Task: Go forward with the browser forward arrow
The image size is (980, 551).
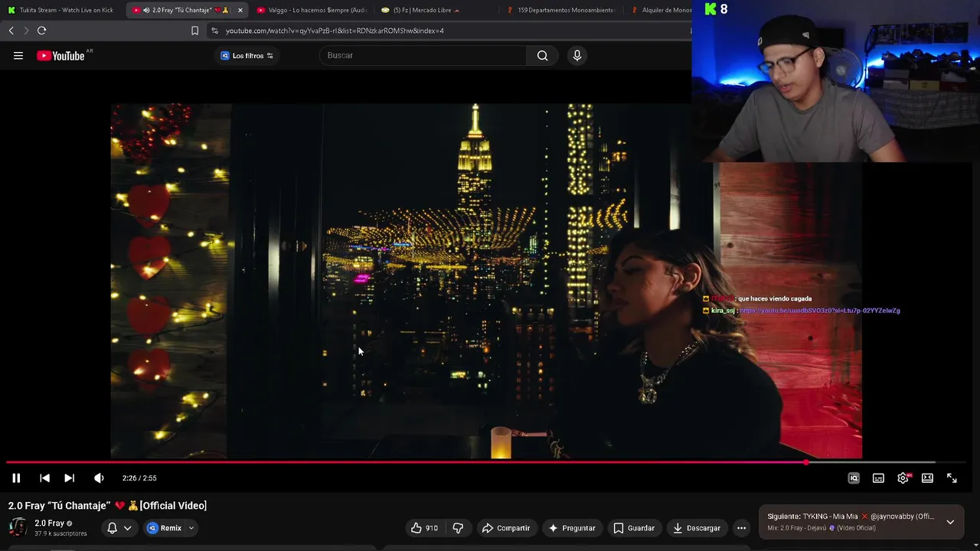Action: [26, 31]
